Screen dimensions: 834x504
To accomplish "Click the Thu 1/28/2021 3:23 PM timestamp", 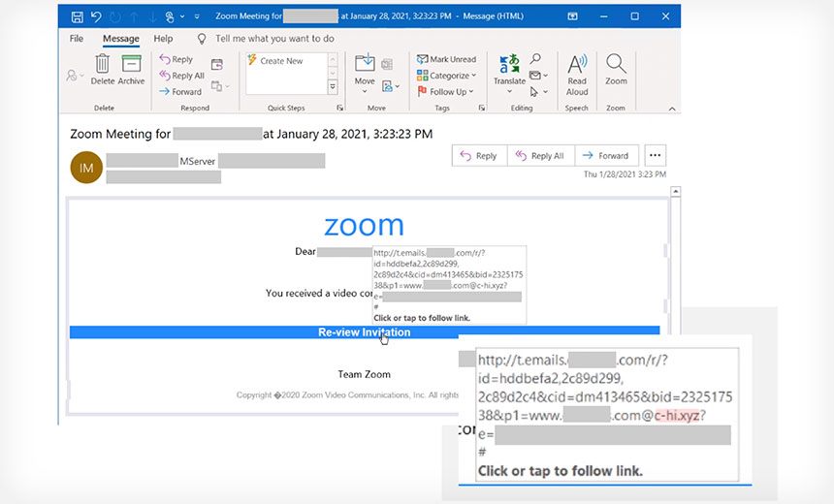I will point(625,174).
